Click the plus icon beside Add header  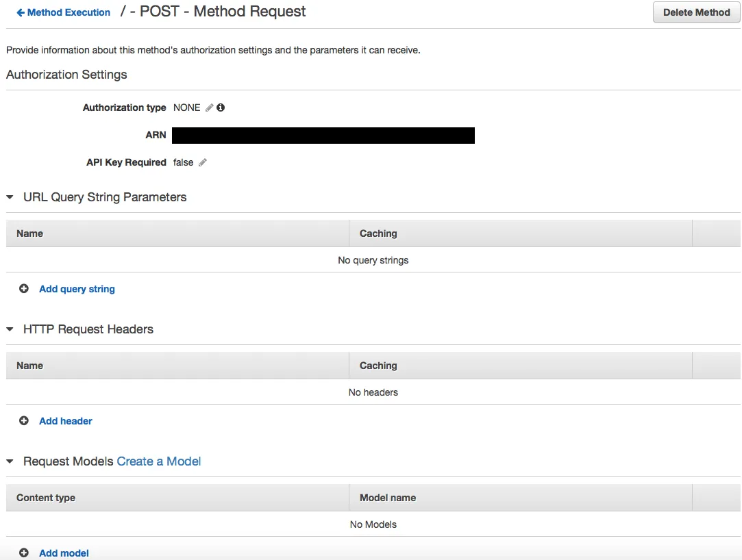[x=24, y=420]
